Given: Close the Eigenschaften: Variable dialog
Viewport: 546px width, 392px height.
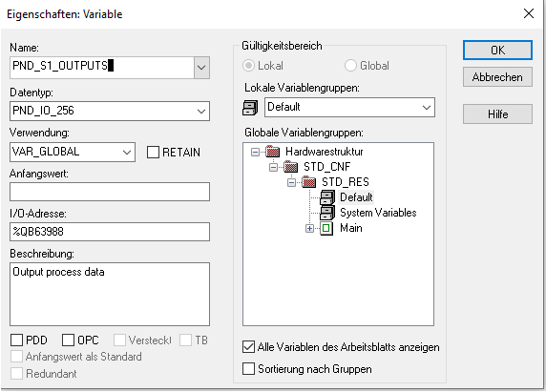Looking at the screenshot, I should tap(529, 13).
